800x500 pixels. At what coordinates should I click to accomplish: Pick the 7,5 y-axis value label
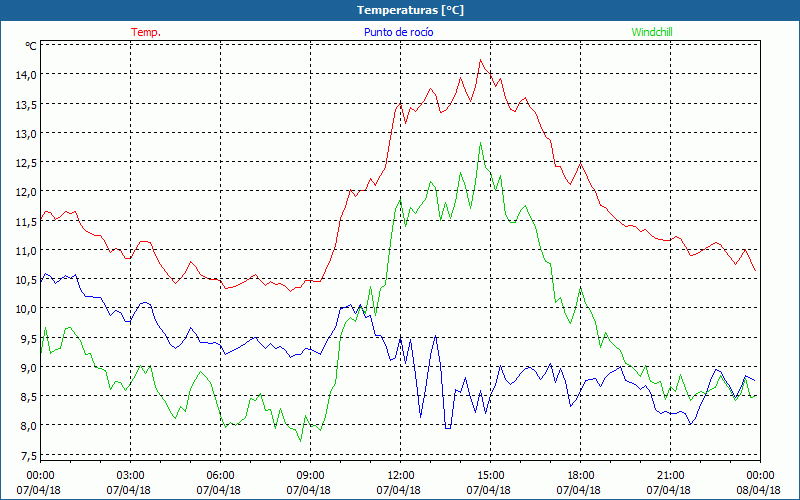24,456
